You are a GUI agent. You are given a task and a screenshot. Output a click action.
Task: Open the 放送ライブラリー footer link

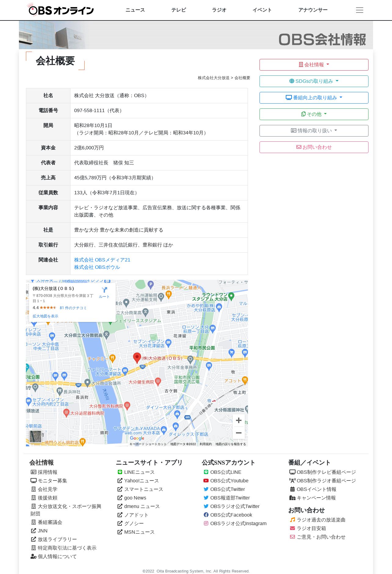click(57, 539)
